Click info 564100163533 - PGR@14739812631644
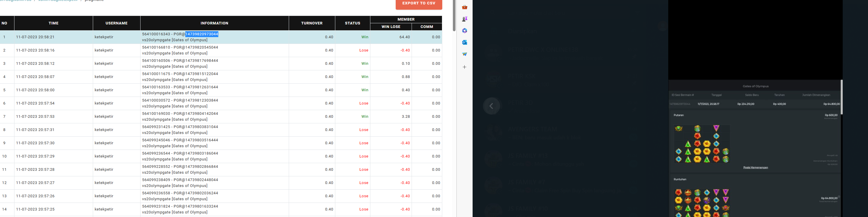This screenshot has width=868, height=217. 180,87
